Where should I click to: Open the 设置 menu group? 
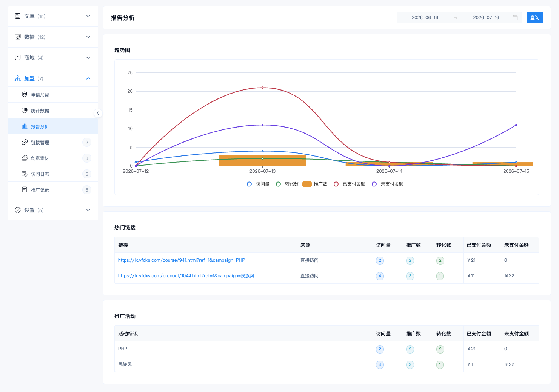coord(53,210)
